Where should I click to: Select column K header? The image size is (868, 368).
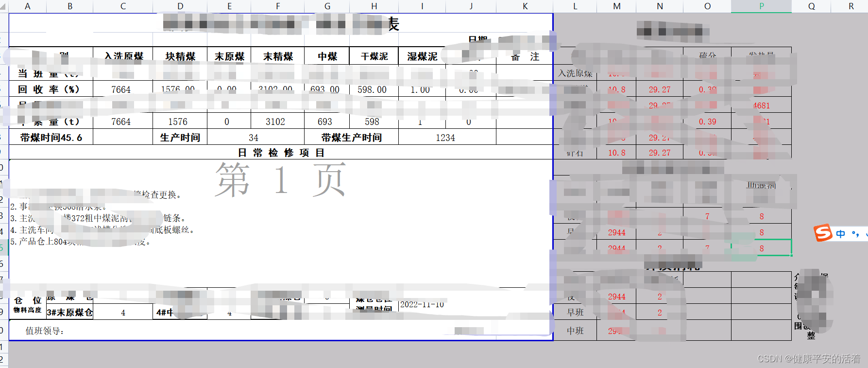[525, 6]
